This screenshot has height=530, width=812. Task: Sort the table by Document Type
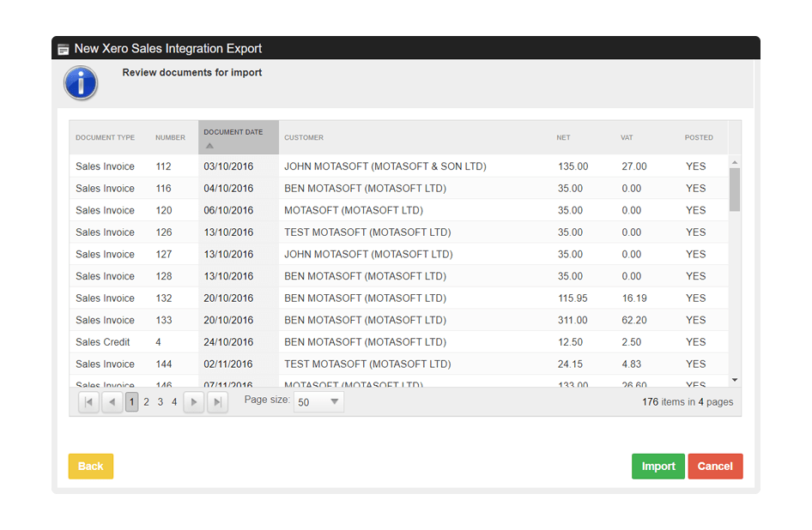point(105,138)
